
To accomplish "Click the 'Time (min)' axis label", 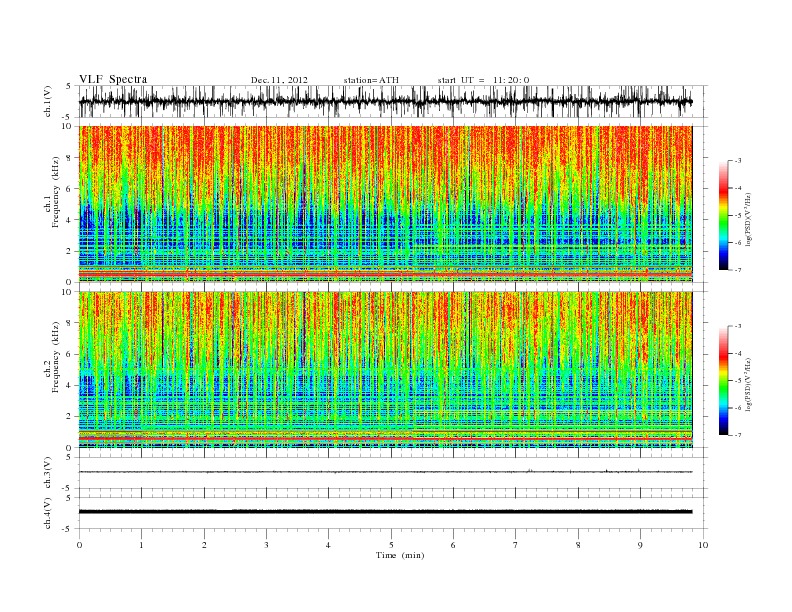I will click(400, 555).
